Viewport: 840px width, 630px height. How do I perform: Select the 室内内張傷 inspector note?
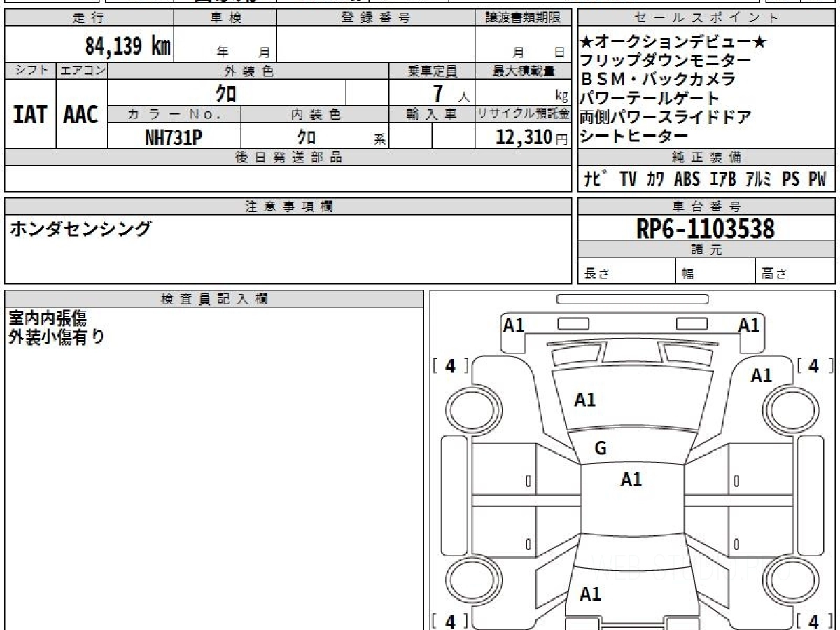point(48,318)
